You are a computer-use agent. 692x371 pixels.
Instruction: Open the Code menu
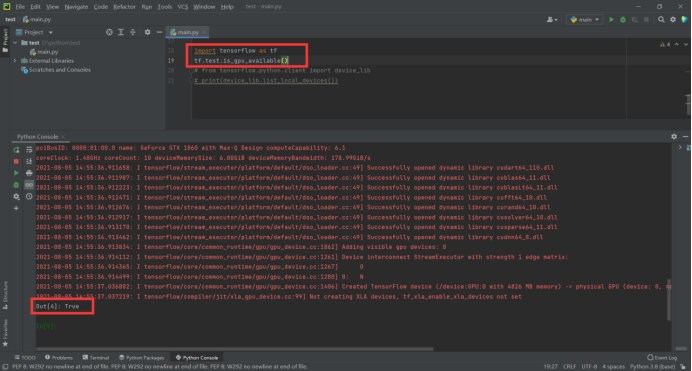click(x=101, y=7)
